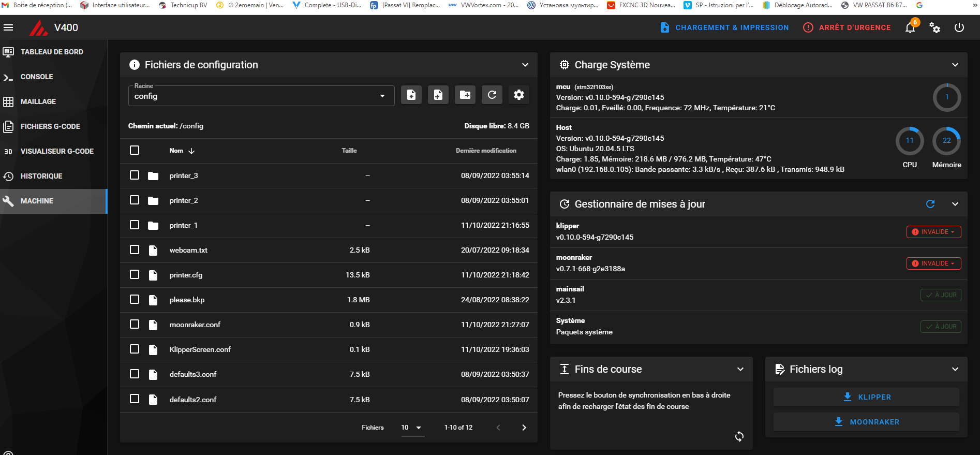Open interface settings gears icon
The width and height of the screenshot is (980, 455).
click(x=934, y=28)
